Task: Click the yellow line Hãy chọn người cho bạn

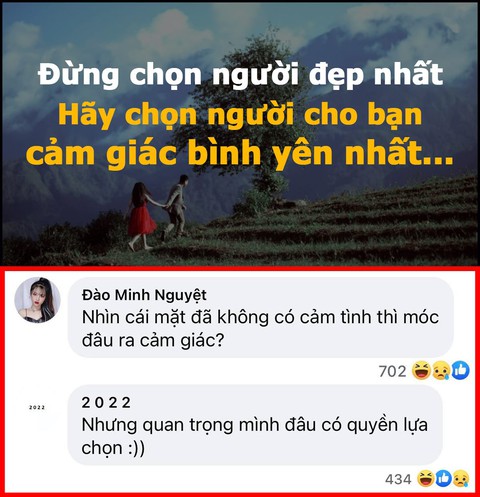Action: click(240, 115)
